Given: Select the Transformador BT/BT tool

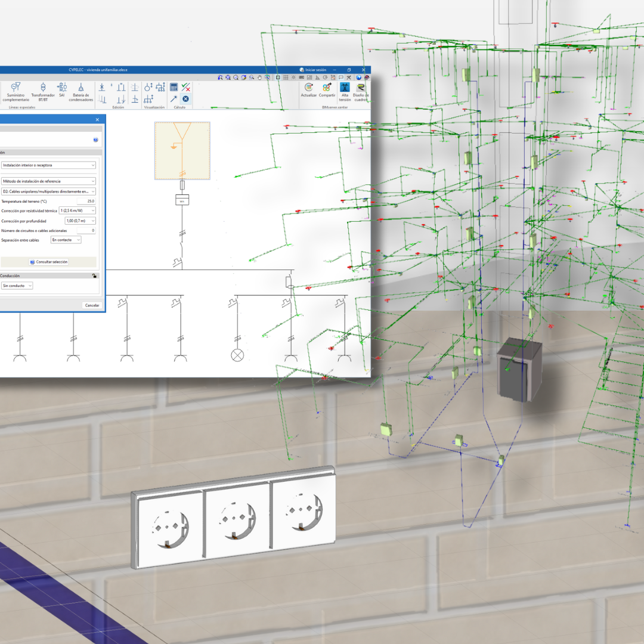Looking at the screenshot, I should [x=43, y=88].
